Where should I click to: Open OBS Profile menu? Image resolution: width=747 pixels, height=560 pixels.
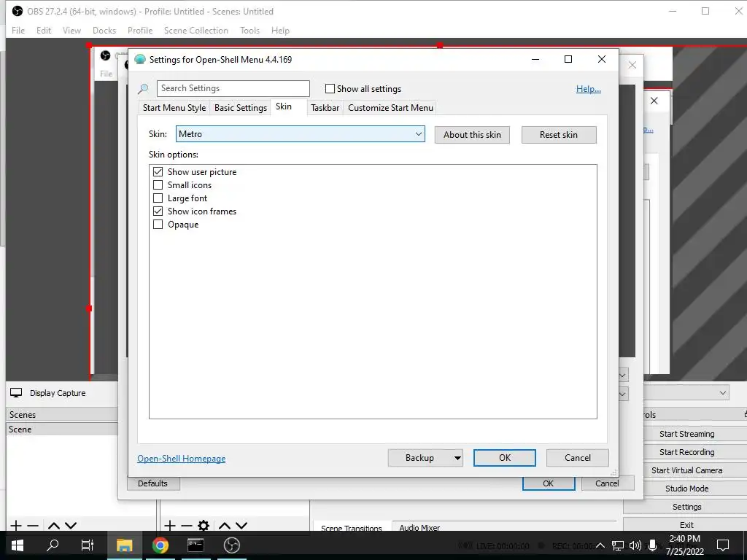click(x=140, y=31)
